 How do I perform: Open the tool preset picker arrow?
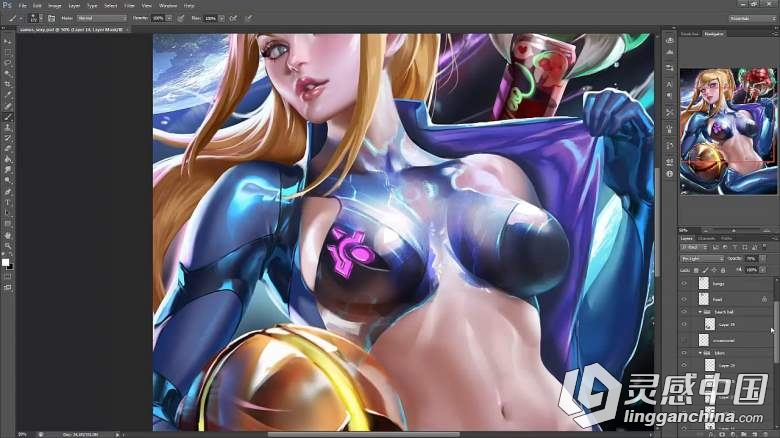click(20, 18)
